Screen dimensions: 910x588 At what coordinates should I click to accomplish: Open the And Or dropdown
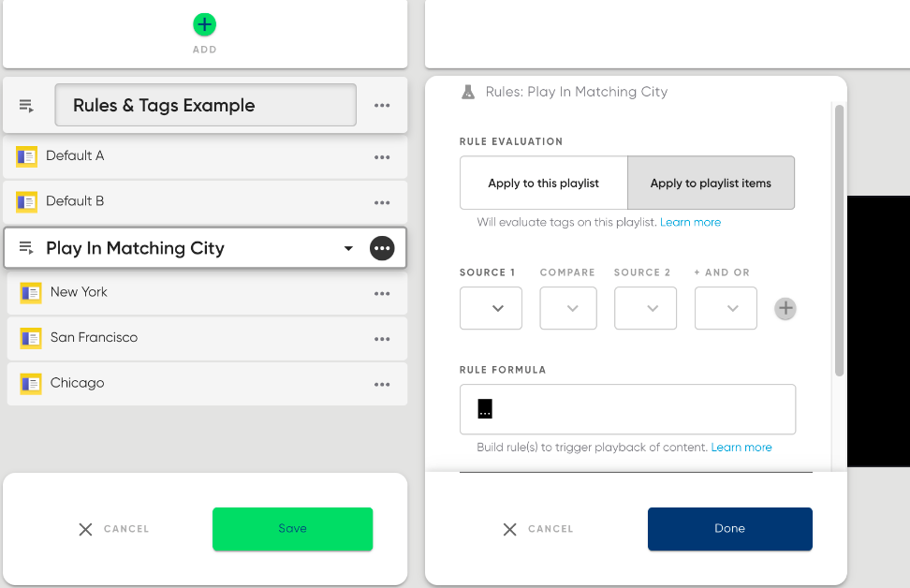click(x=726, y=308)
